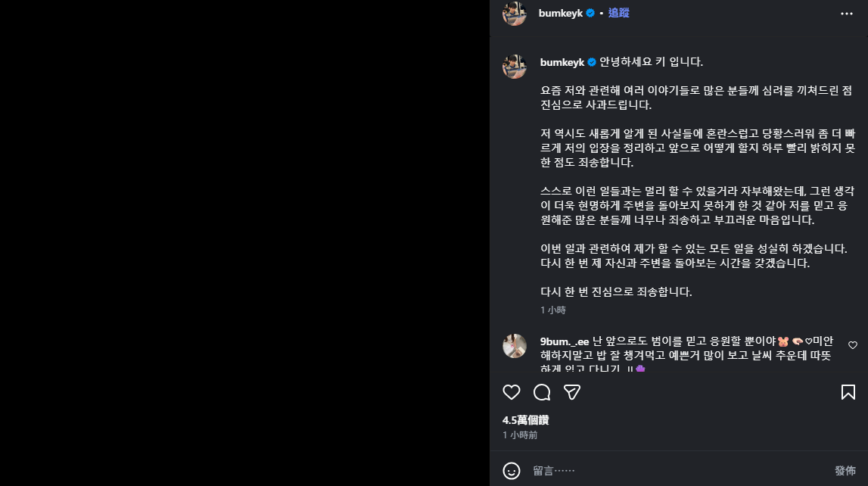The height and width of the screenshot is (486, 868).
Task: Click the caption's 1 小時 timestamp
Action: (552, 310)
